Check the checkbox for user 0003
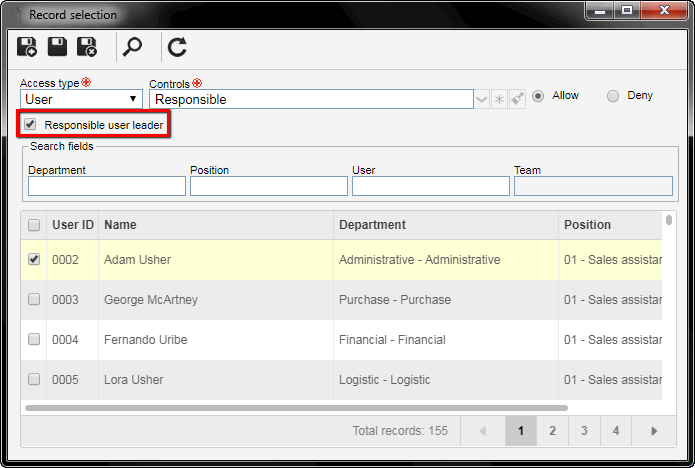This screenshot has height=468, width=695. point(34,299)
